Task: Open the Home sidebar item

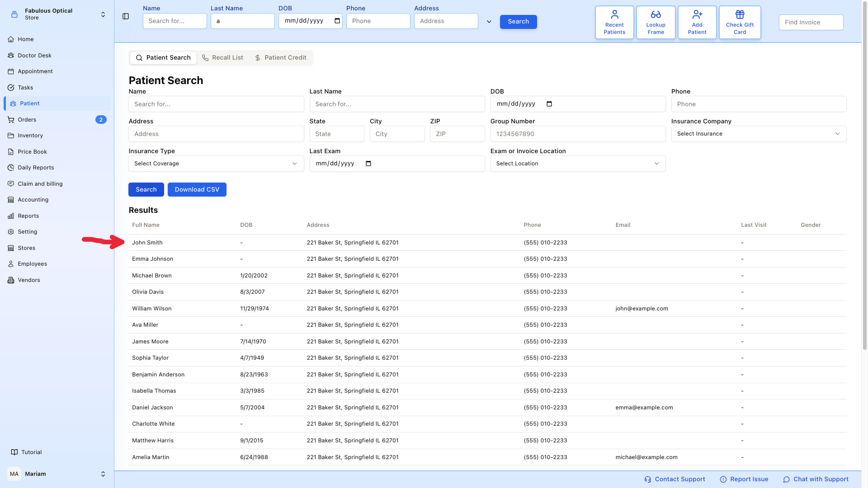Action: (x=57, y=39)
